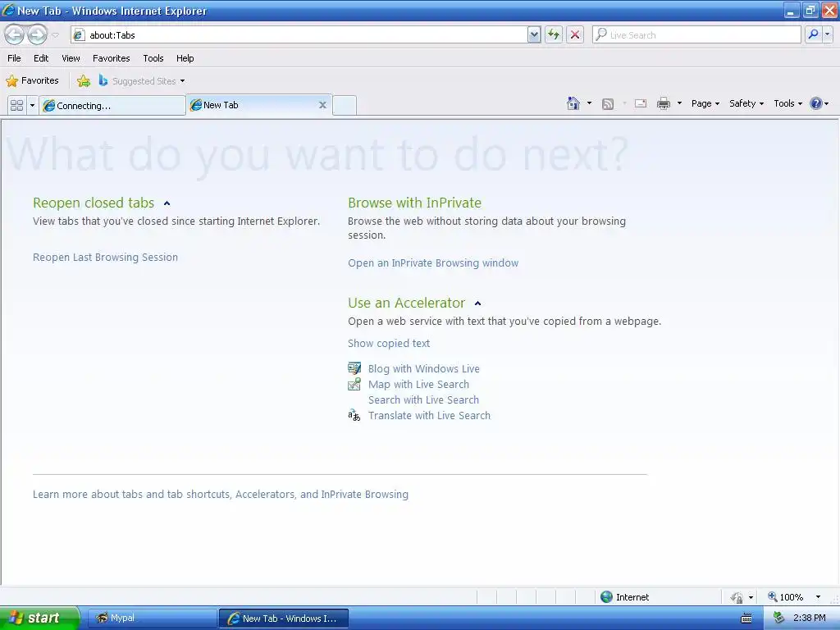Open the command bar Tools dropdown
840x630 pixels.
click(x=788, y=103)
